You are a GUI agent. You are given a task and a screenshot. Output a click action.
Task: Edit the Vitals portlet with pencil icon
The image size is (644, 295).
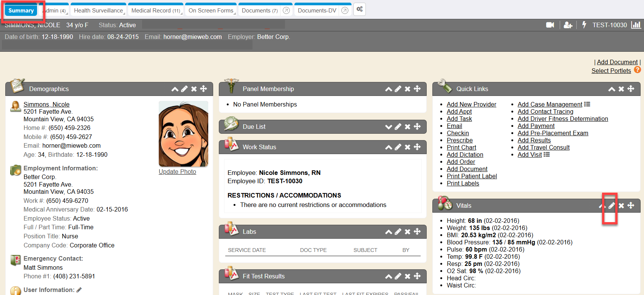[x=611, y=205]
